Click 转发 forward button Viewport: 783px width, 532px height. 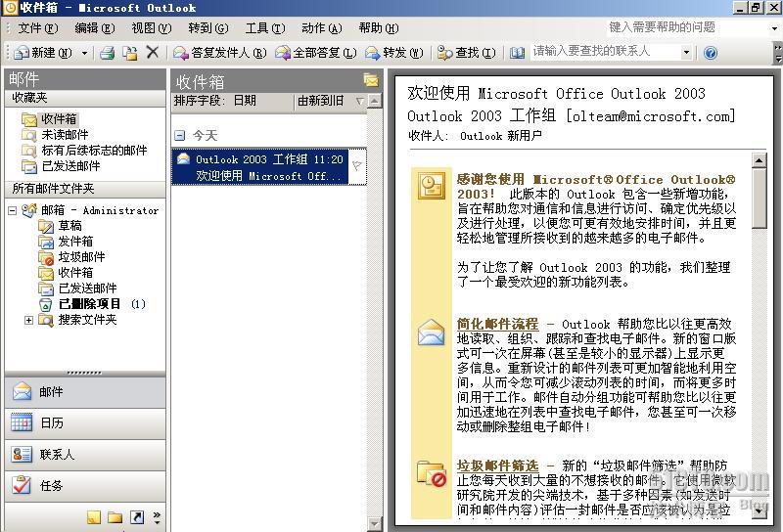coord(393,53)
